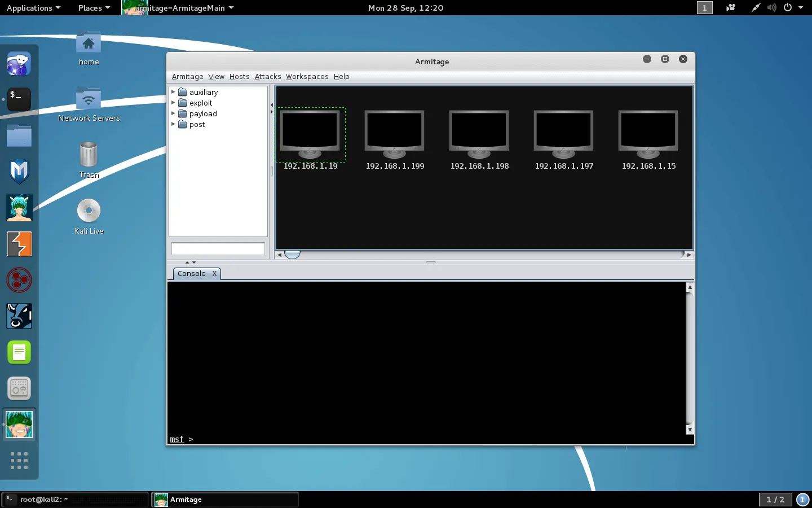812x508 pixels.
Task: Expand the payload folder in Armitage
Action: point(174,113)
